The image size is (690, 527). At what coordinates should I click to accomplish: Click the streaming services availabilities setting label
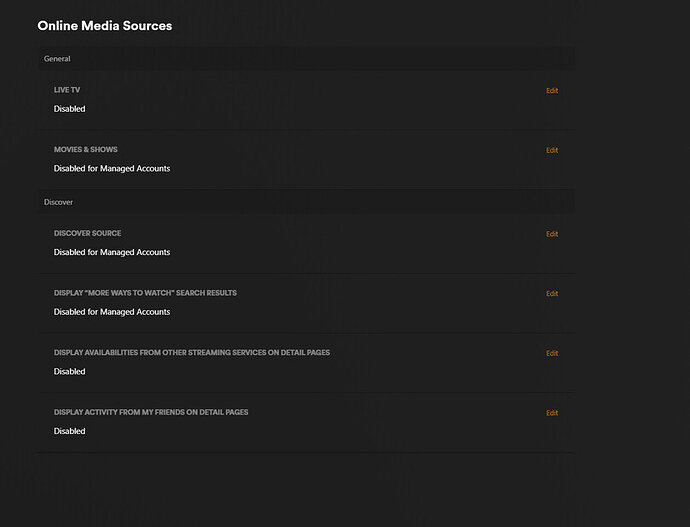click(192, 353)
